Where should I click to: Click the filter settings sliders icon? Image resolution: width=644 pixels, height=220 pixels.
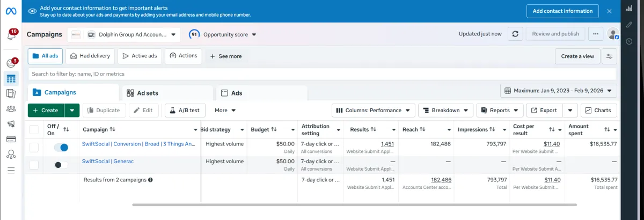click(x=609, y=56)
